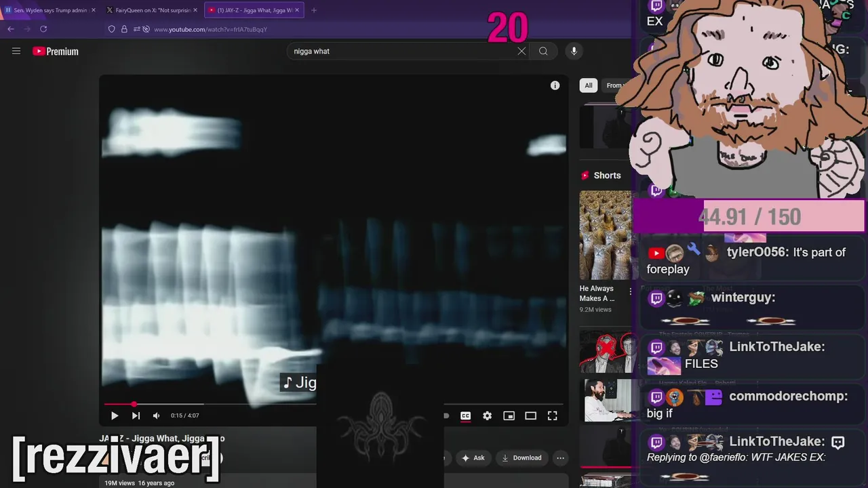Go forward in browser history
The image size is (868, 488).
click(27, 29)
